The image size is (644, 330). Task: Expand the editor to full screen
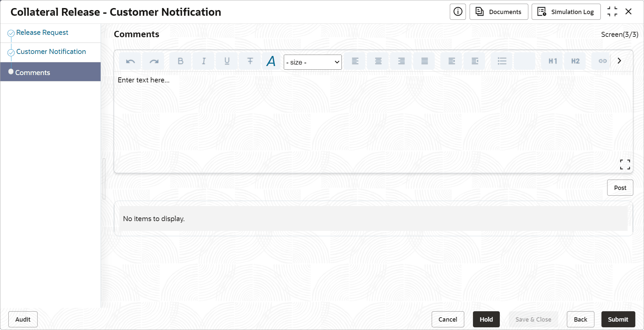tap(625, 164)
